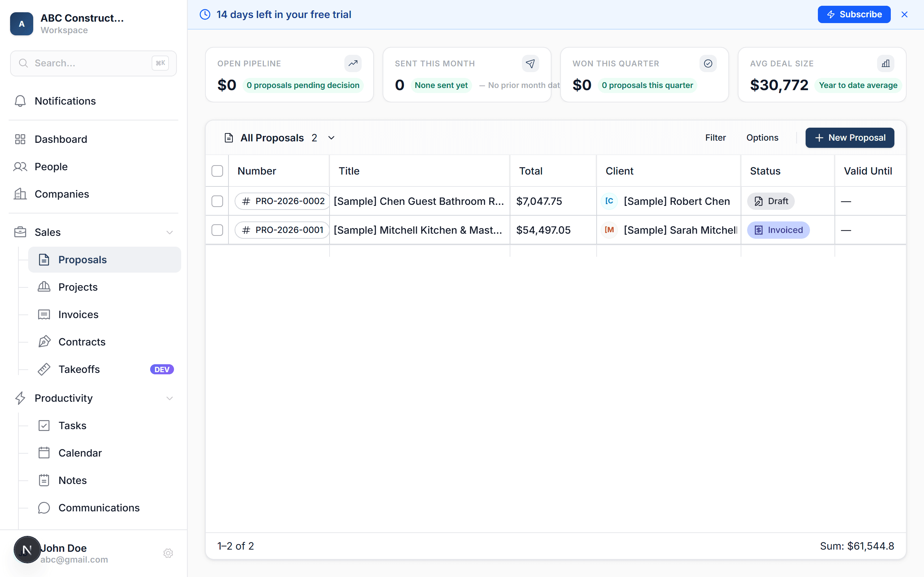Open Invoices in the sidebar
The image size is (924, 577).
tap(78, 314)
